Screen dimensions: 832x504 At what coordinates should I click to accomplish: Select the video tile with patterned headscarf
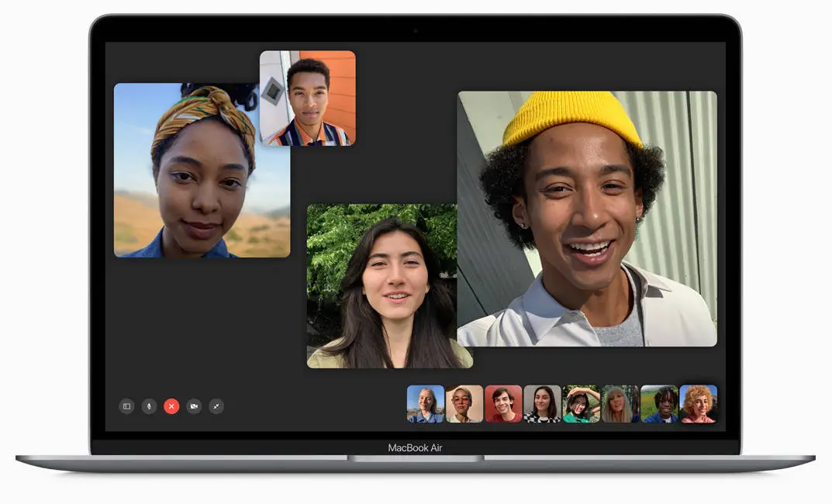pos(202,171)
